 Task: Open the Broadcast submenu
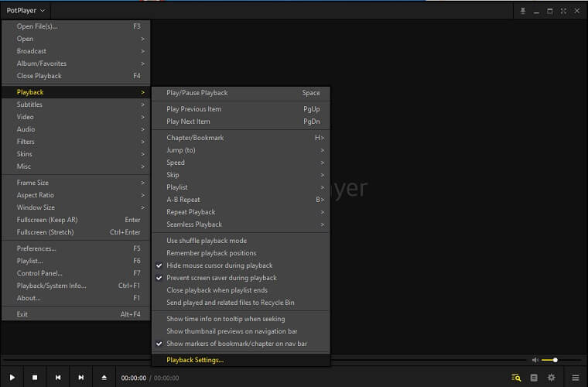point(76,51)
